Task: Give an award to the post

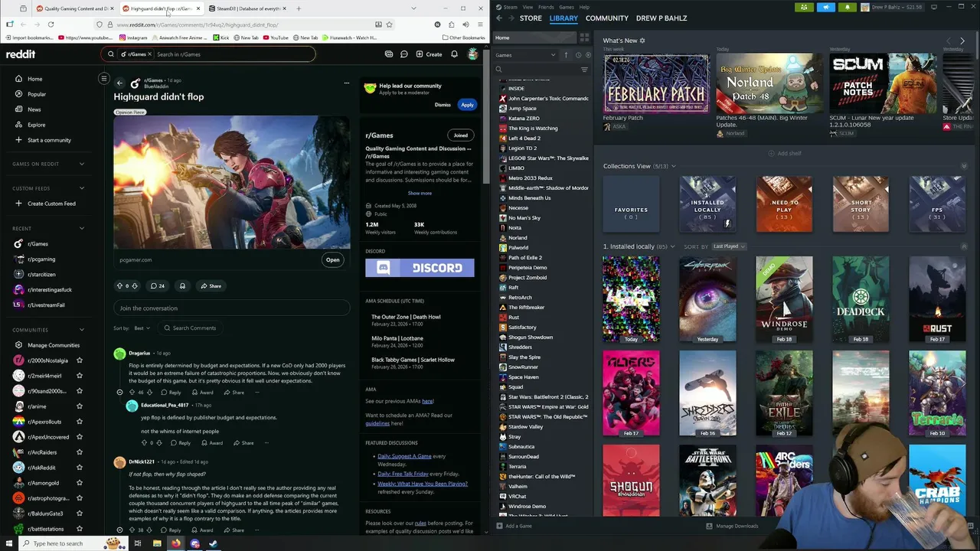Action: pyautogui.click(x=182, y=286)
